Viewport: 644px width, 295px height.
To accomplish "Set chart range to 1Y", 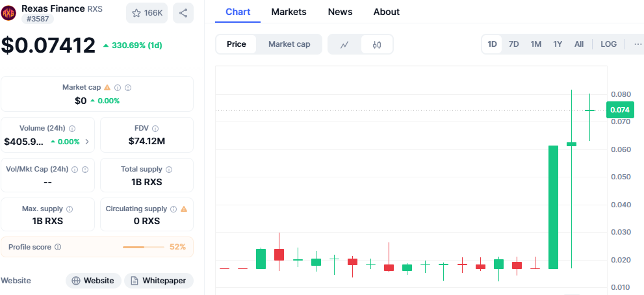I will point(558,44).
